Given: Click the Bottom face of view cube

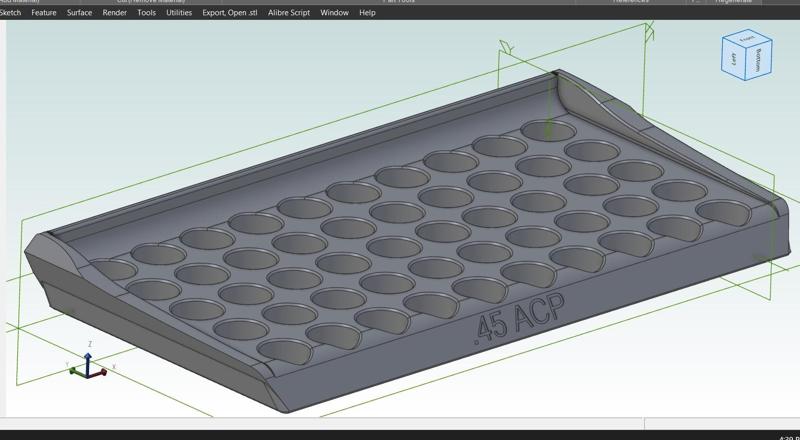Looking at the screenshot, I should coord(759,59).
